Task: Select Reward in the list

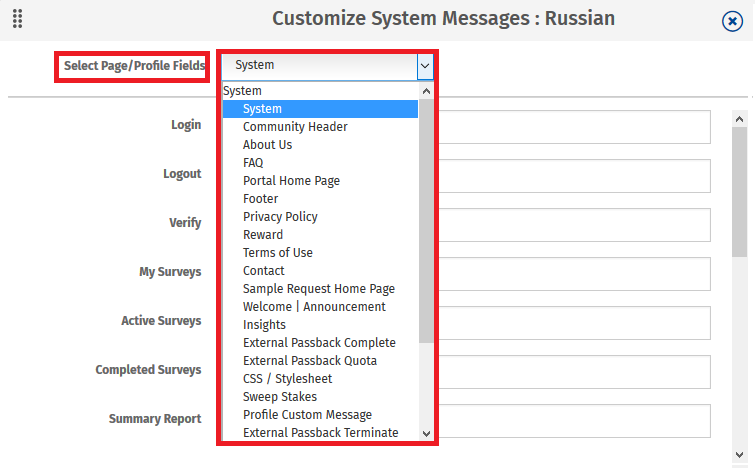Action: (x=263, y=235)
